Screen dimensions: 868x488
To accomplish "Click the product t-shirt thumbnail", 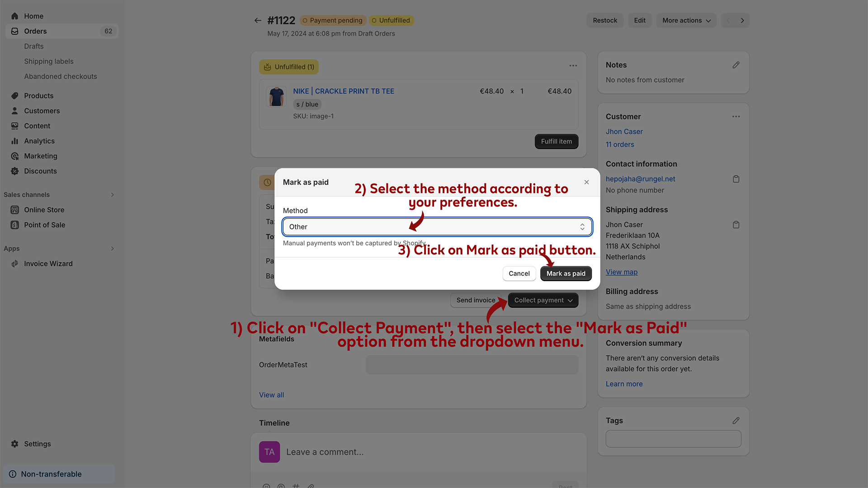I will pos(276,97).
